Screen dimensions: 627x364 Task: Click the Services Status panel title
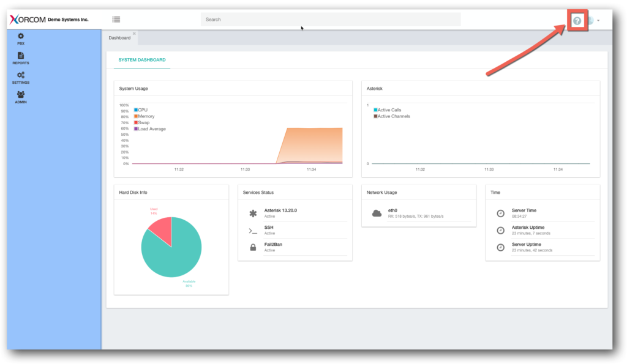point(258,193)
